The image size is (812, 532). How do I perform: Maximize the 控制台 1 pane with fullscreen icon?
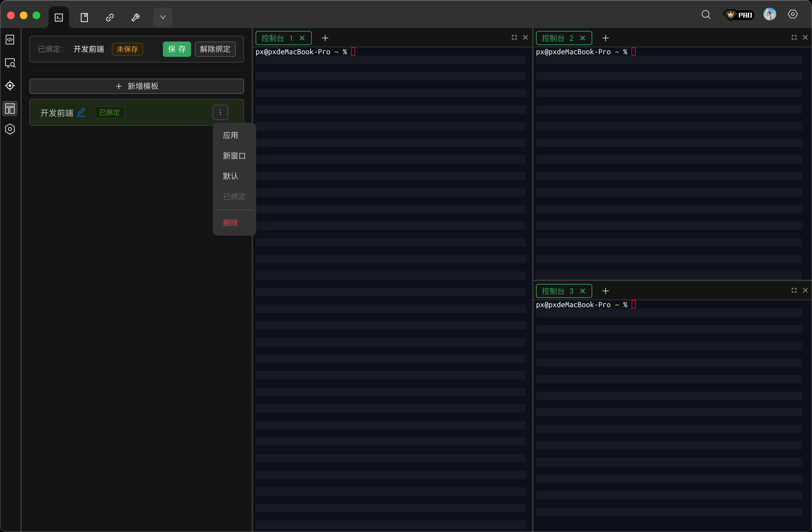pos(514,37)
